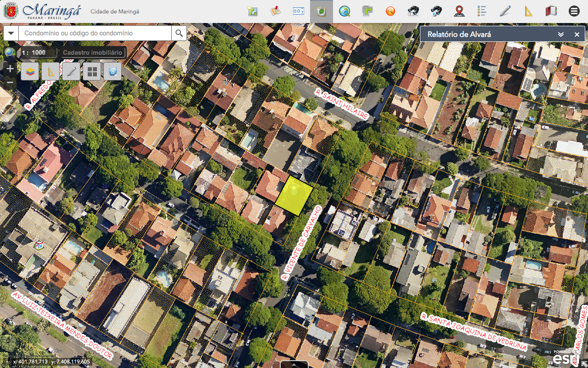Click the Maringá city coat of arms logo

click(x=10, y=11)
